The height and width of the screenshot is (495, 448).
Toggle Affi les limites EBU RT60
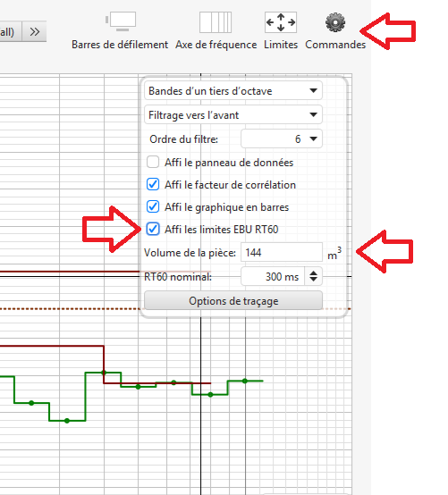point(153,229)
